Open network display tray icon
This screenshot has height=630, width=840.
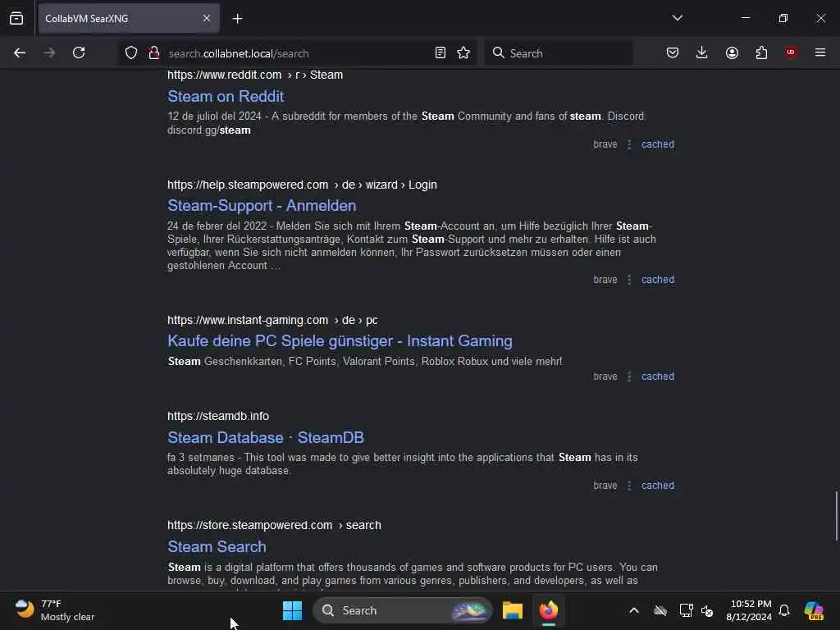686,610
